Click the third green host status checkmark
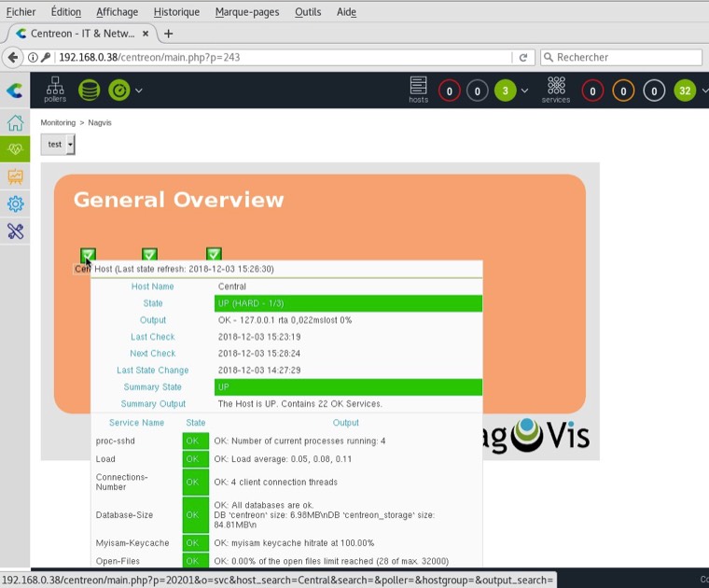The width and height of the screenshot is (709, 588). pos(214,254)
